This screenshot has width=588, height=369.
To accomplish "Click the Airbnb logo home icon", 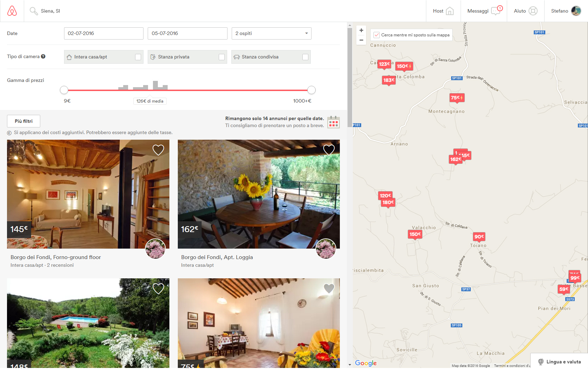I will pos(12,11).
